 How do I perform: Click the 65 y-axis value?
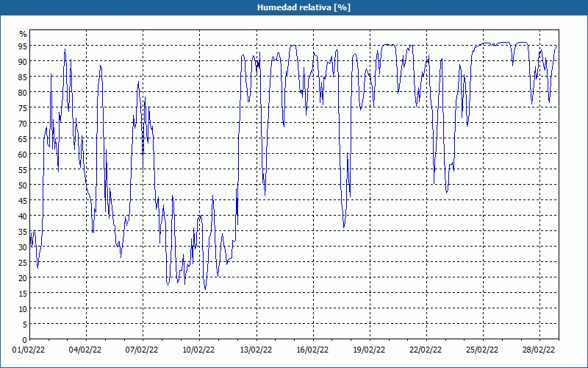click(23, 139)
